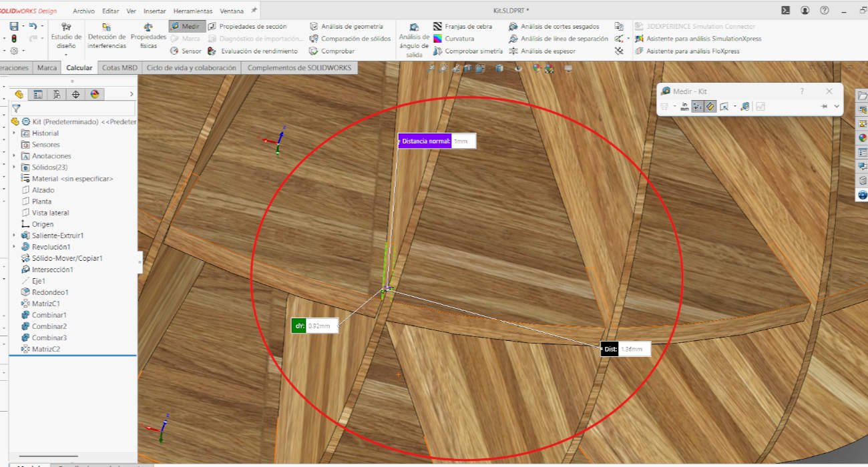Launch Asistente para análisis SimulationXpress
This screenshot has height=467, width=868.
(698, 39)
